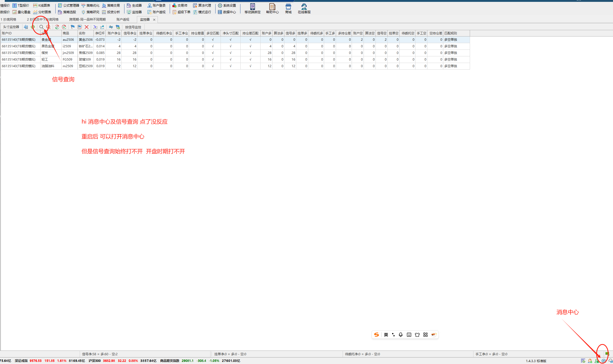This screenshot has width=613, height=364.
Task: Open 数据中心
Action: point(227,12)
